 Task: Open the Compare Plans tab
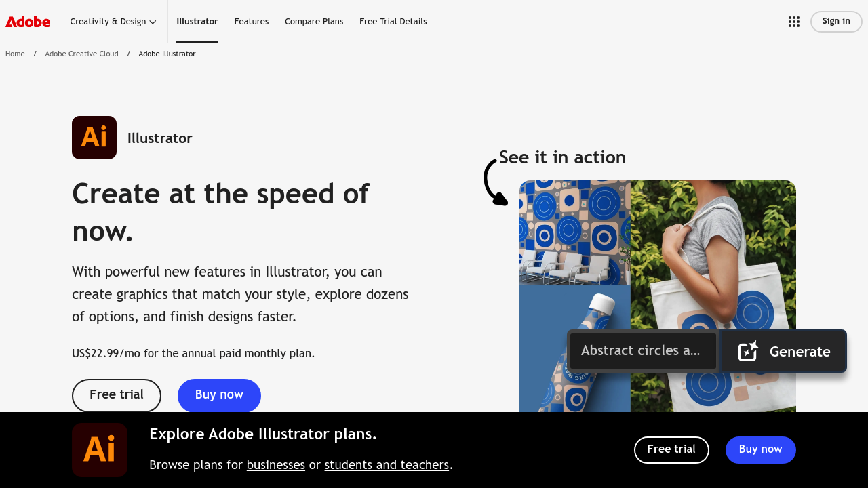click(x=314, y=21)
